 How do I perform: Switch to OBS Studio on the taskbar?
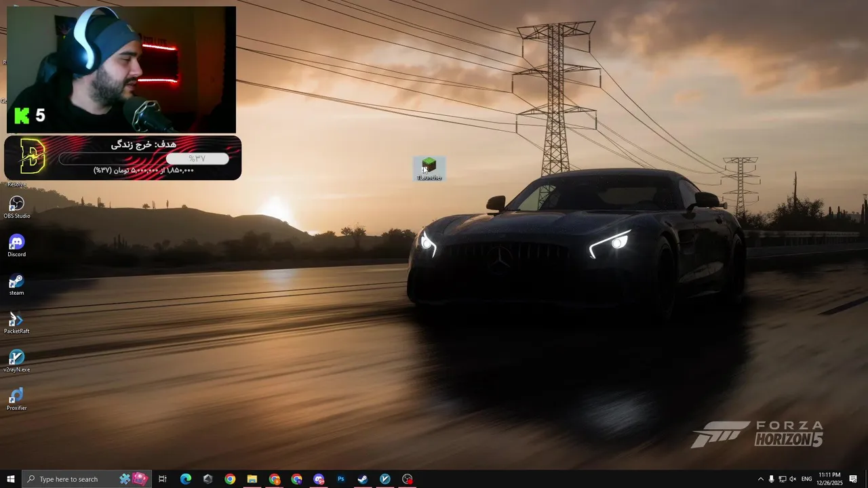(x=407, y=479)
